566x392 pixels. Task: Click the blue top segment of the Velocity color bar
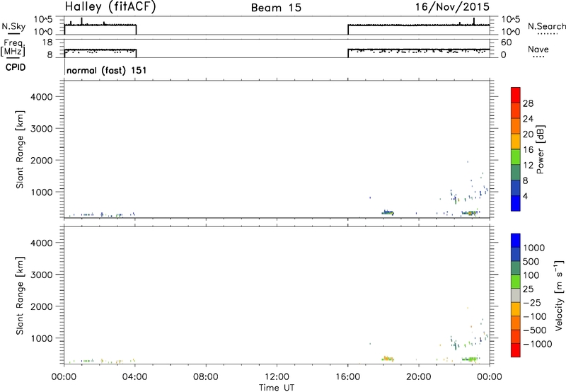point(516,241)
